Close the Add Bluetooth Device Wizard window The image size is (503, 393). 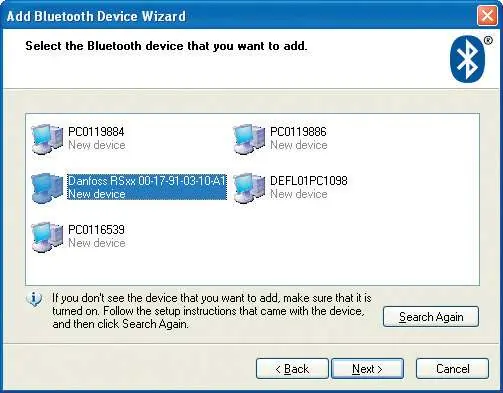[x=487, y=16]
